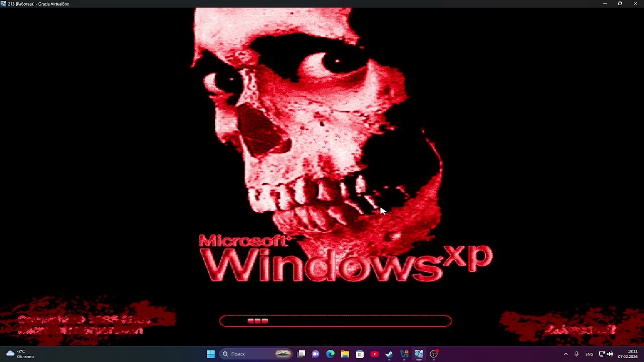The image size is (644, 362).
Task: Open File Explorer folder icon
Action: 345,354
